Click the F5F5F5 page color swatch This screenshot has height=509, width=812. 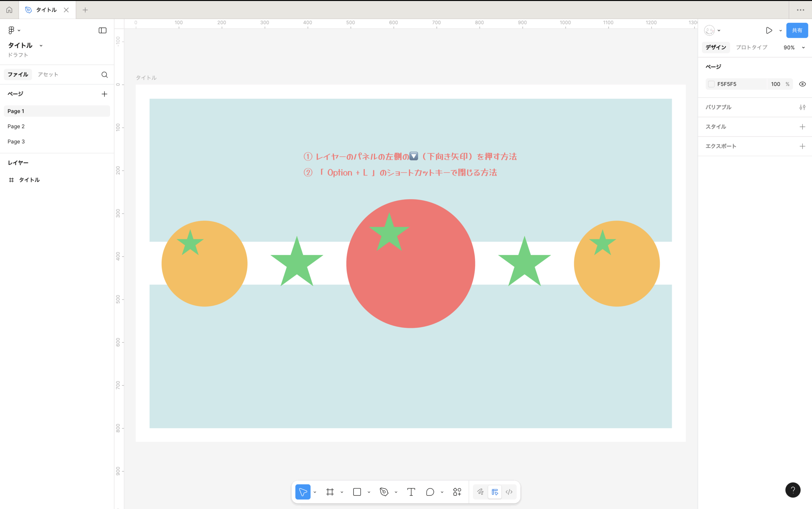tap(711, 84)
